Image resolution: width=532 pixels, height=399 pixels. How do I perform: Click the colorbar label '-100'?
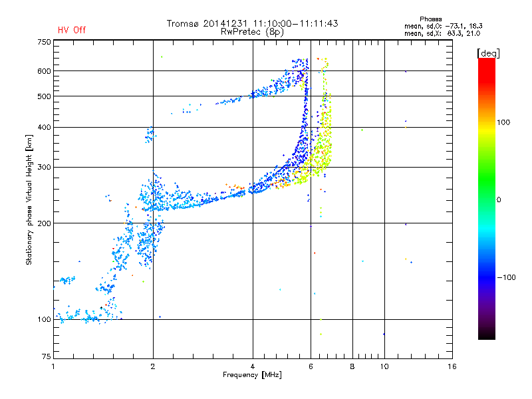coord(506,277)
